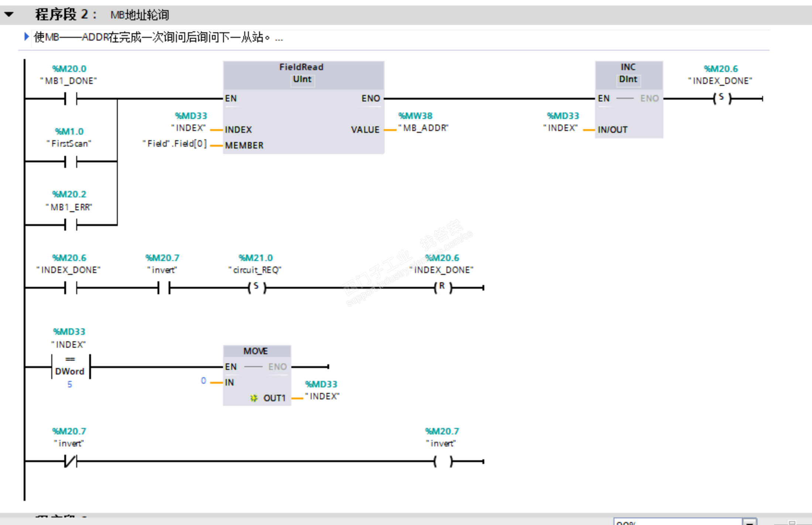Select the FirstScan contact symbol
Screen dimensions: 812x525
tap(71, 161)
